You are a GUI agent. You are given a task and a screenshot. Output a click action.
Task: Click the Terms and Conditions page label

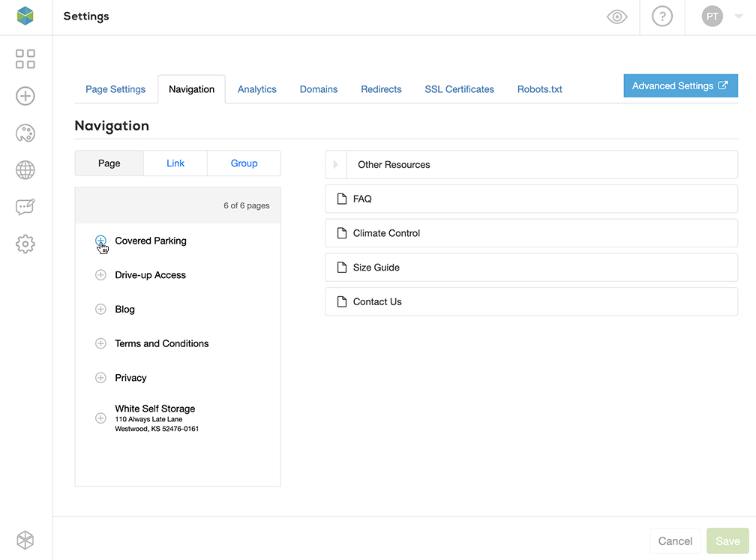click(x=161, y=343)
